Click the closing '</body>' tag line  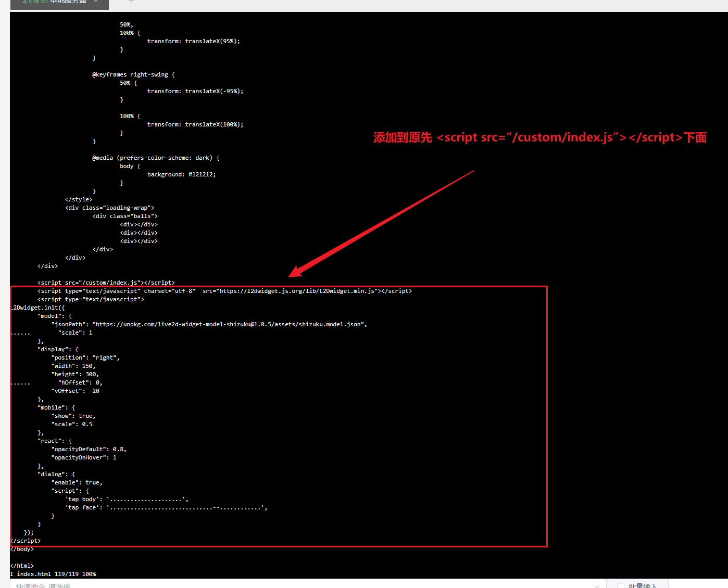coord(22,549)
